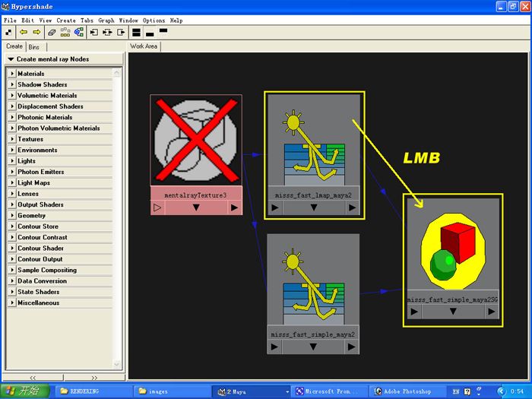Click input arrow on misss_fast_lmap_maya2 node
Image resolution: width=532 pixels, height=399 pixels.
tap(275, 207)
